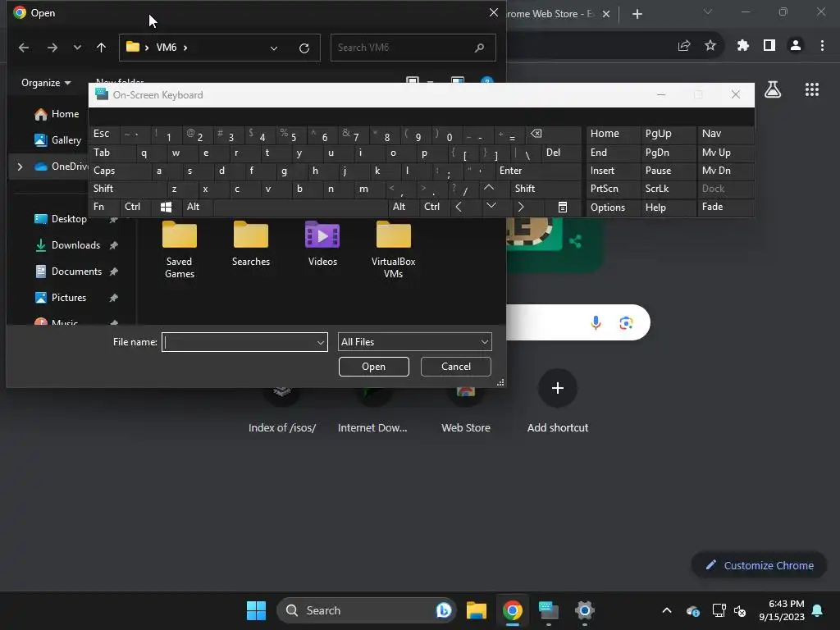Viewport: 840px width, 630px height.
Task: Tap the Enter key on On-Screen Keyboard
Action: click(x=537, y=171)
